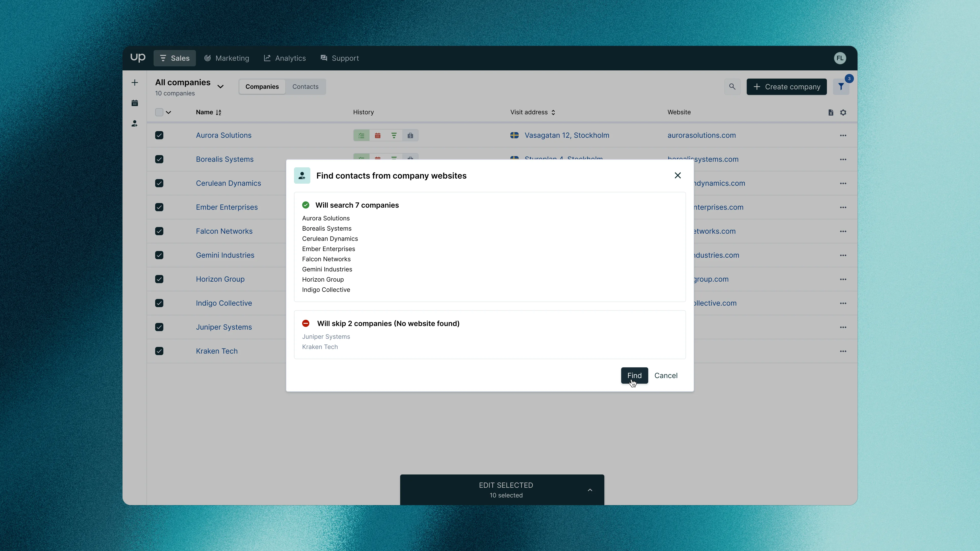Click the person icon in dialog header
980x551 pixels.
[x=302, y=176]
